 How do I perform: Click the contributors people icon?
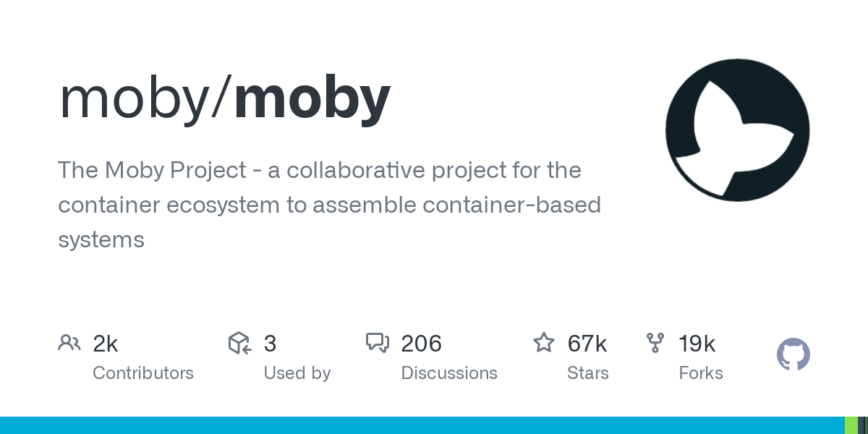(69, 343)
